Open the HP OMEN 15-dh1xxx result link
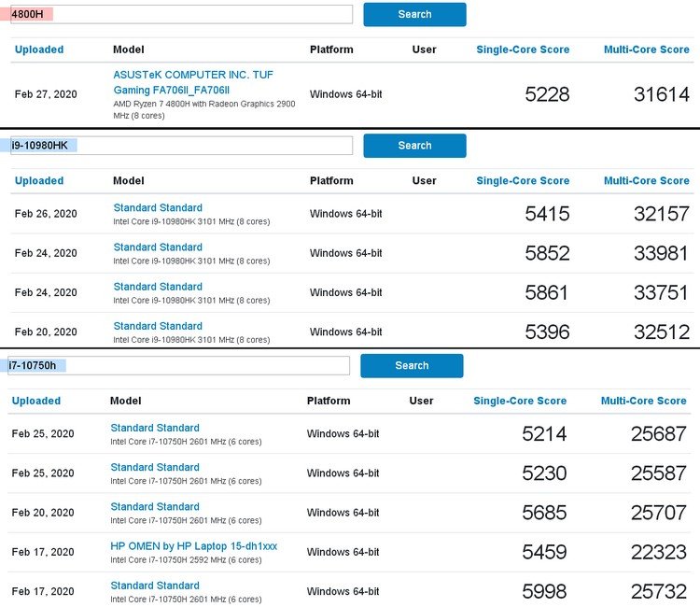The width and height of the screenshot is (700, 607). 194,546
